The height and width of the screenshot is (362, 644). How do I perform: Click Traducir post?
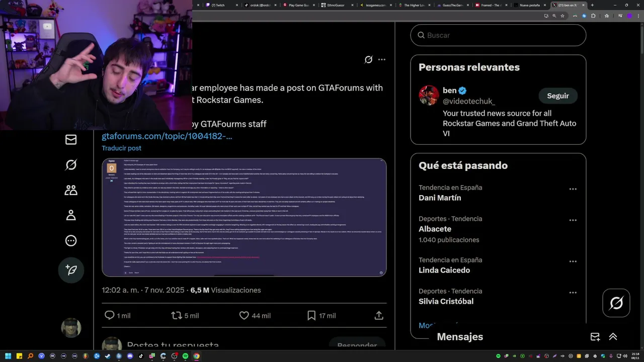121,148
